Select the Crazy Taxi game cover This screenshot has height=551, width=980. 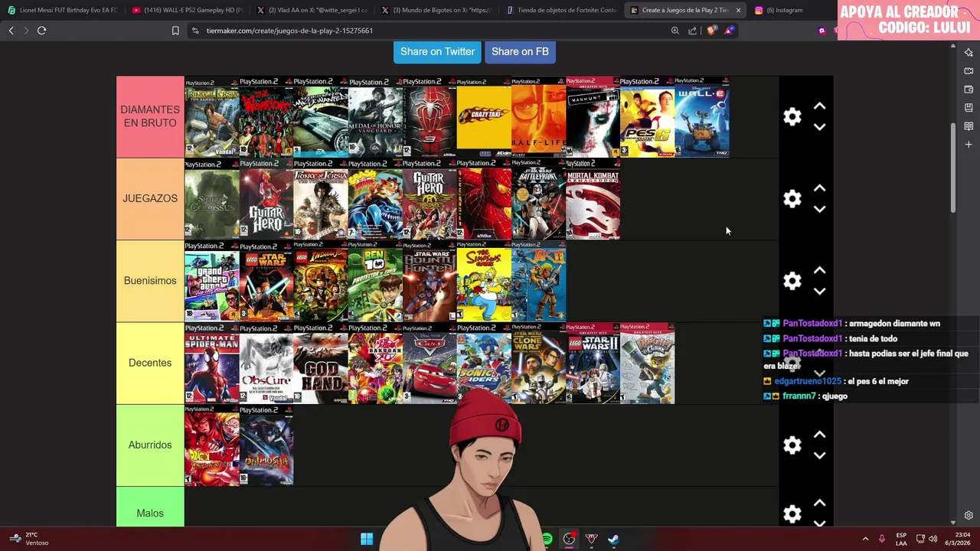coord(484,116)
